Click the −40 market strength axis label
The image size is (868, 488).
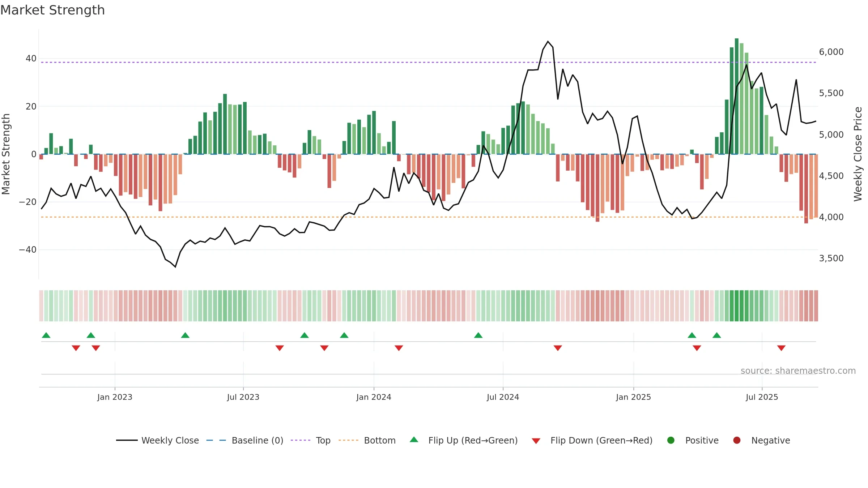(27, 250)
